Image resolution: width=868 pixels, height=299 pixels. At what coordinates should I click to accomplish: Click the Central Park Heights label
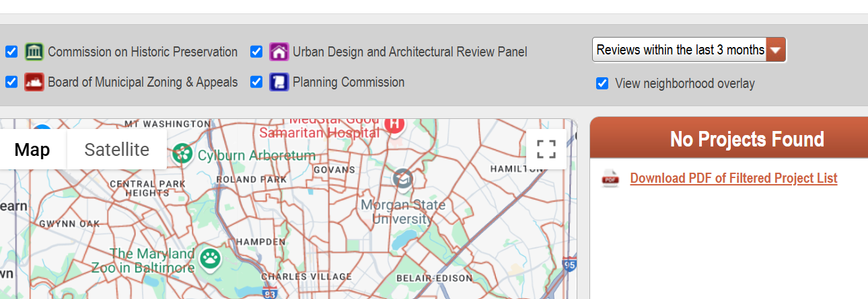tap(147, 188)
